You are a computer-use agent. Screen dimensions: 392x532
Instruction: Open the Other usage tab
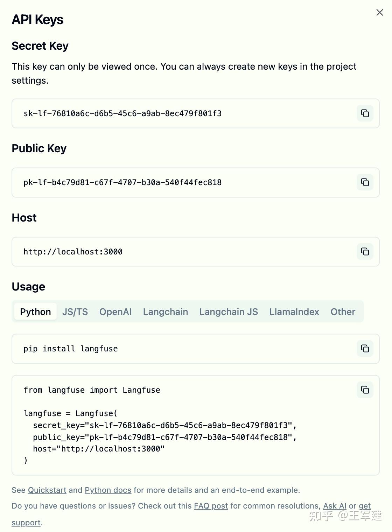click(x=343, y=311)
